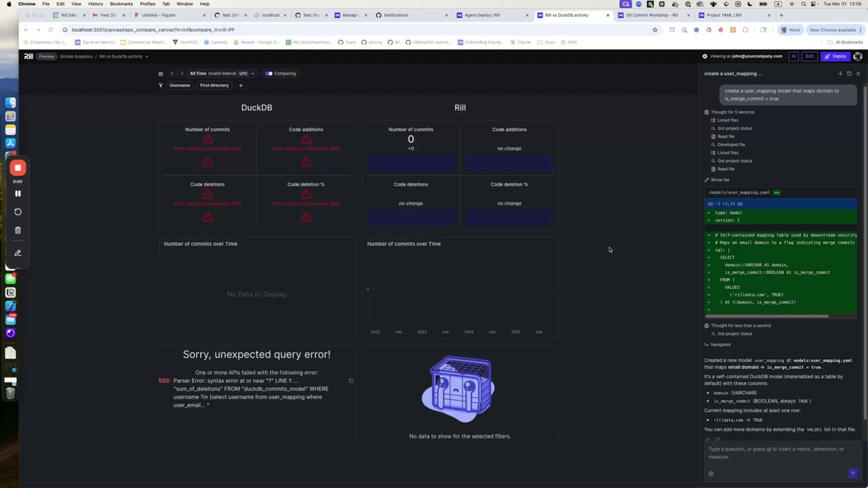Screen dimensions: 868x488
Task: Send the chat message with arrow button
Action: (853, 473)
